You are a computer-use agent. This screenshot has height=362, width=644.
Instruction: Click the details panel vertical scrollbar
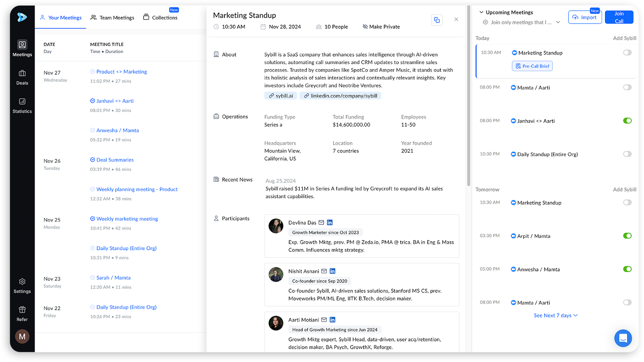point(469,97)
